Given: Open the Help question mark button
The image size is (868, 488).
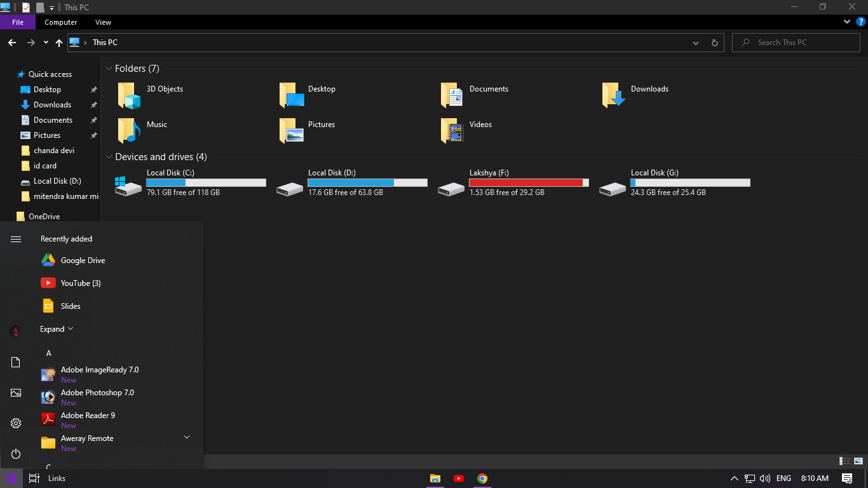Looking at the screenshot, I should pos(861,22).
